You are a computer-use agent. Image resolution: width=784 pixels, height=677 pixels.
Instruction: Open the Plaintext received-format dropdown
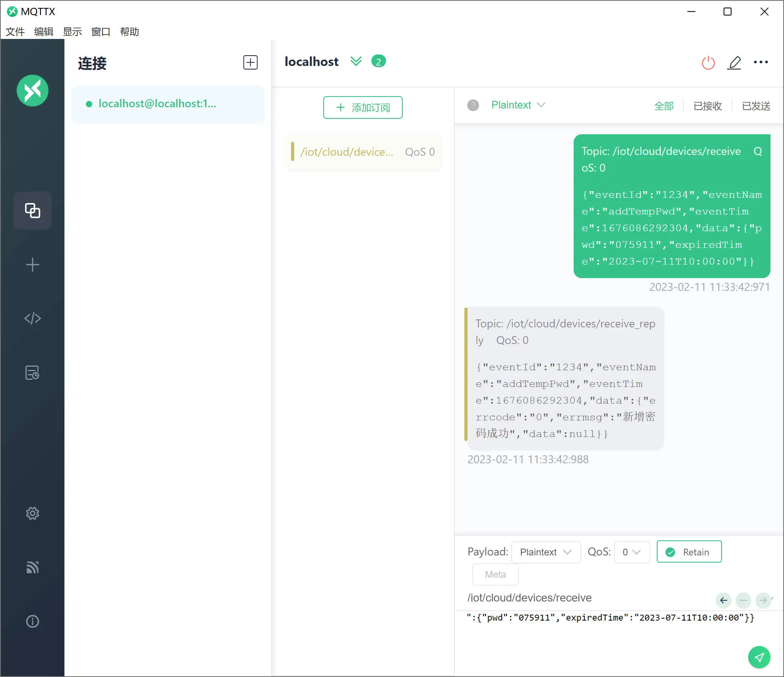tap(518, 105)
